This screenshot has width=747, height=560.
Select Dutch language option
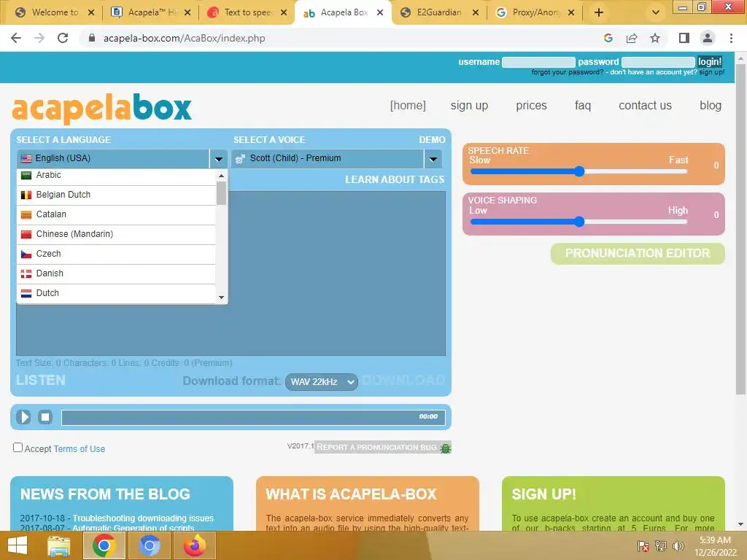(116, 293)
